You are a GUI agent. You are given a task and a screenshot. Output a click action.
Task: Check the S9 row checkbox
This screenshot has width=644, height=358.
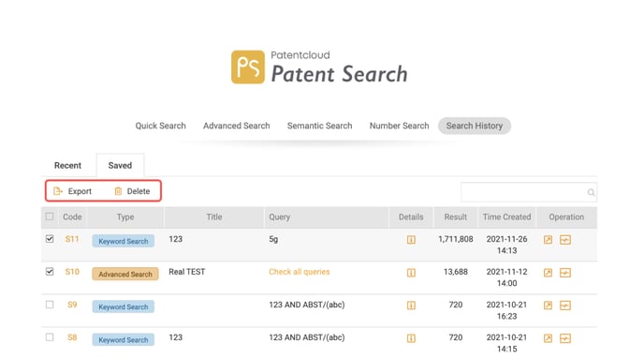tap(50, 305)
